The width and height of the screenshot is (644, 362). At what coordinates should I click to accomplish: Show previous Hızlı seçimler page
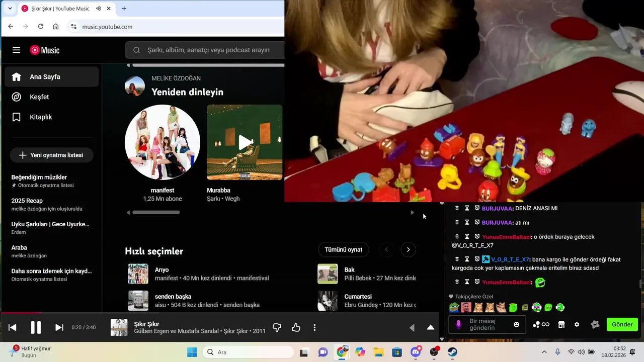pos(386,250)
